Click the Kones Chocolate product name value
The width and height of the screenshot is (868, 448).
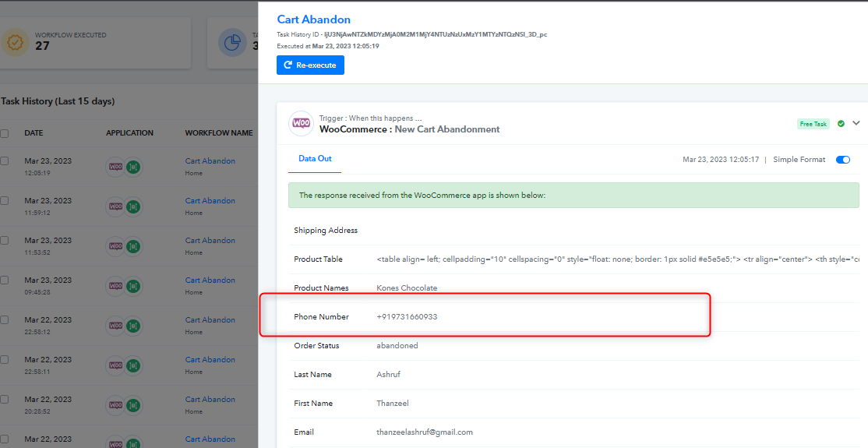(407, 288)
